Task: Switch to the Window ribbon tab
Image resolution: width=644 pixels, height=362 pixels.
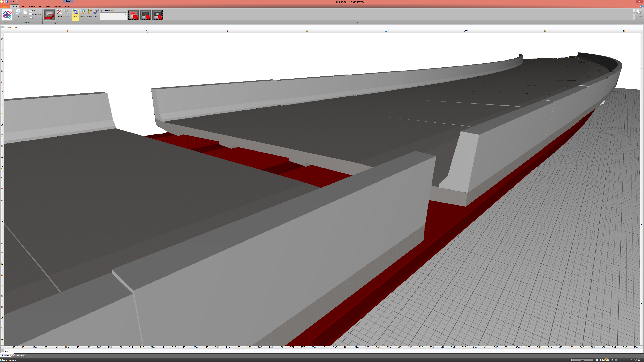Action: 58,6
